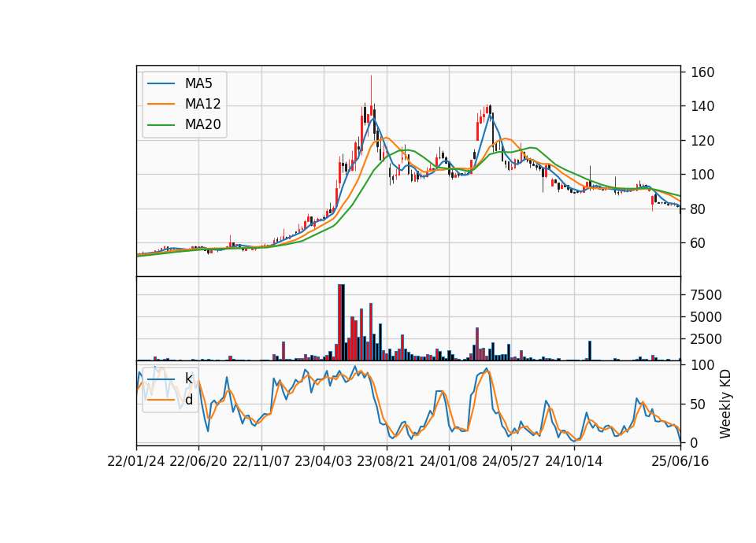The height and width of the screenshot is (543, 756).
Task: Click the 5000 volume axis label
Action: [706, 317]
